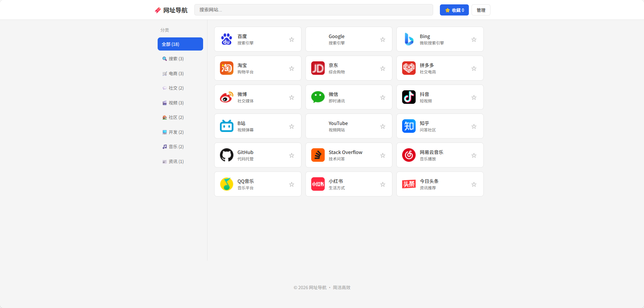Star the YouTube card
This screenshot has height=308, width=644.
[x=383, y=126]
